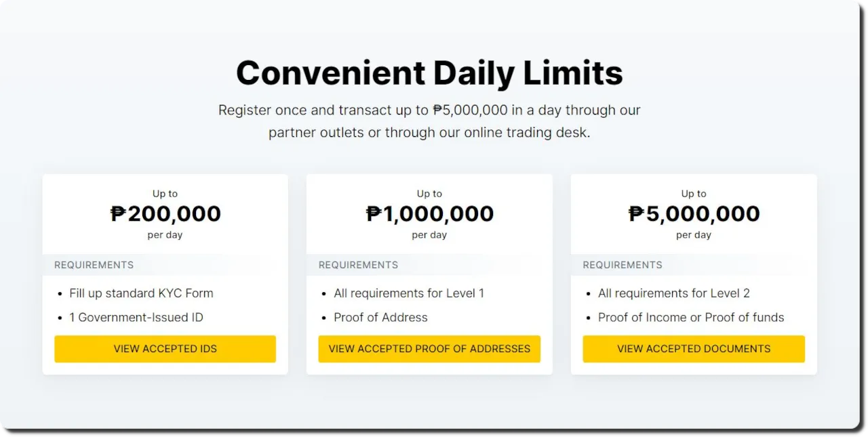Screen dimensions: 868x437
Task: Click Proof of Address list item
Action: [380, 317]
